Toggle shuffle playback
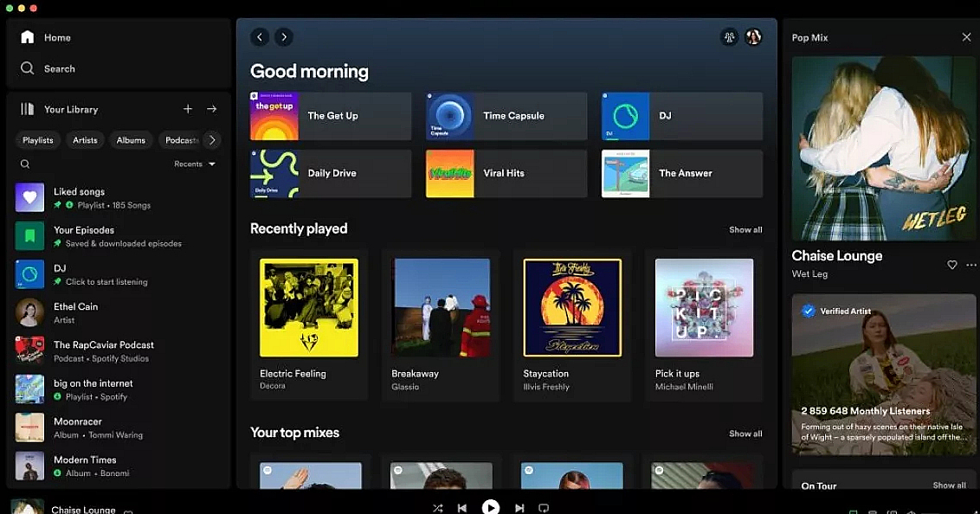This screenshot has width=980, height=514. 437,508
